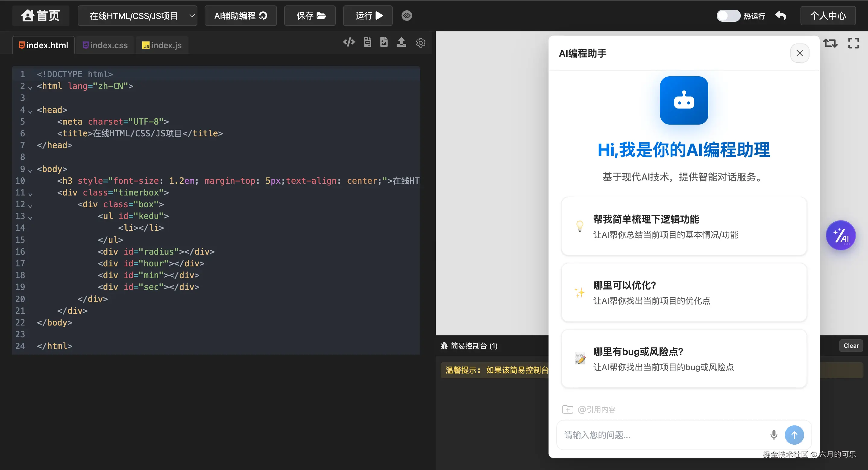Enable the 热运行 toggle
The image size is (868, 470).
(x=728, y=15)
